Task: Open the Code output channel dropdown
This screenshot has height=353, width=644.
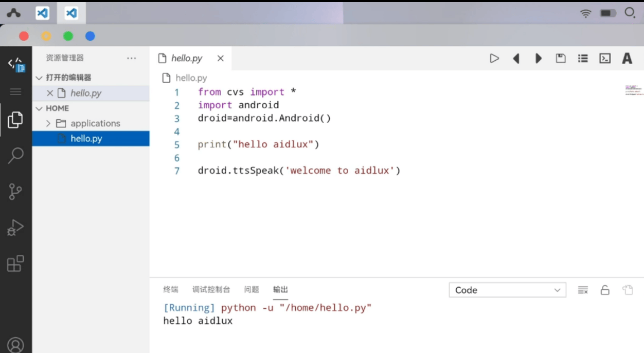Action: (507, 290)
